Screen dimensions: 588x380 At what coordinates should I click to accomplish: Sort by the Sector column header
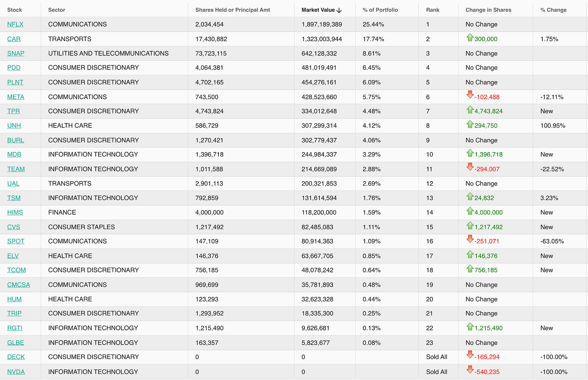pyautogui.click(x=57, y=10)
